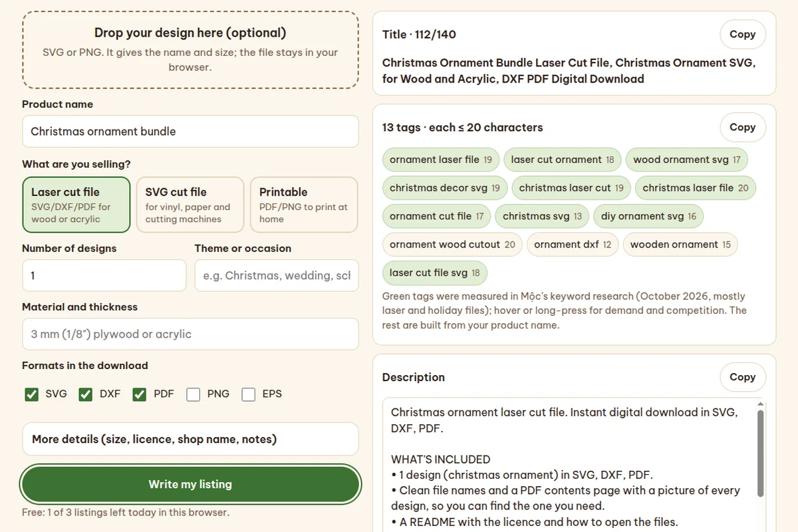Enable the PNG format checkbox
Screen dimensions: 798x532
click(194, 394)
